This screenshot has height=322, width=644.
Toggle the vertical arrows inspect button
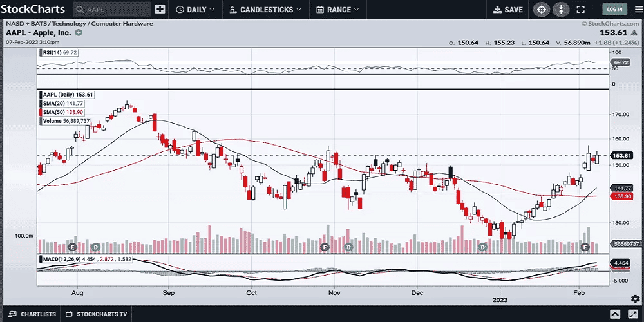coord(561,10)
